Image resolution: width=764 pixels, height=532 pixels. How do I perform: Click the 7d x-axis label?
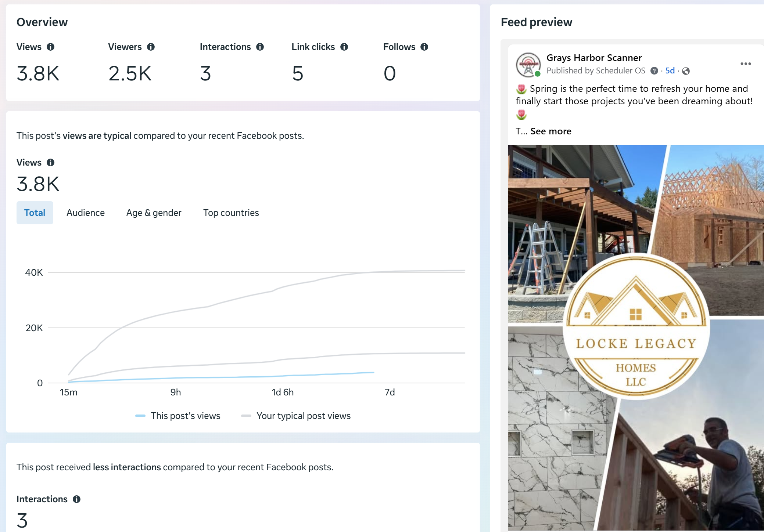(390, 392)
